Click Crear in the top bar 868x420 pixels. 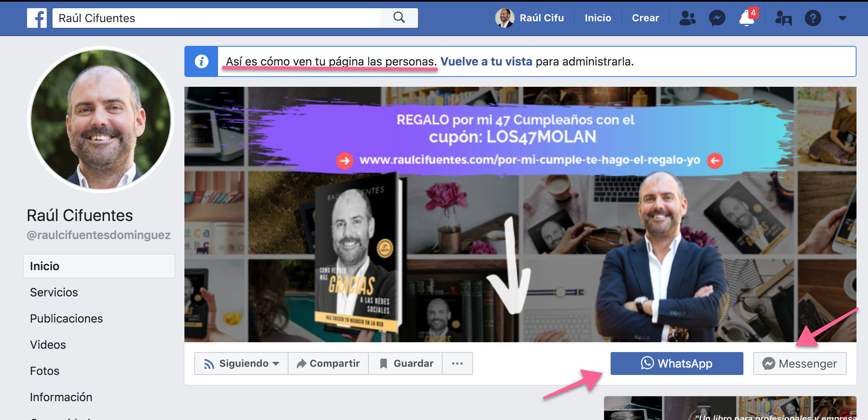point(645,18)
